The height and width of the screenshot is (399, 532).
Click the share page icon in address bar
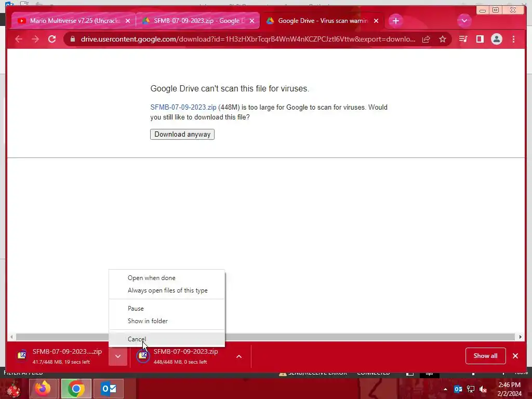pyautogui.click(x=426, y=39)
